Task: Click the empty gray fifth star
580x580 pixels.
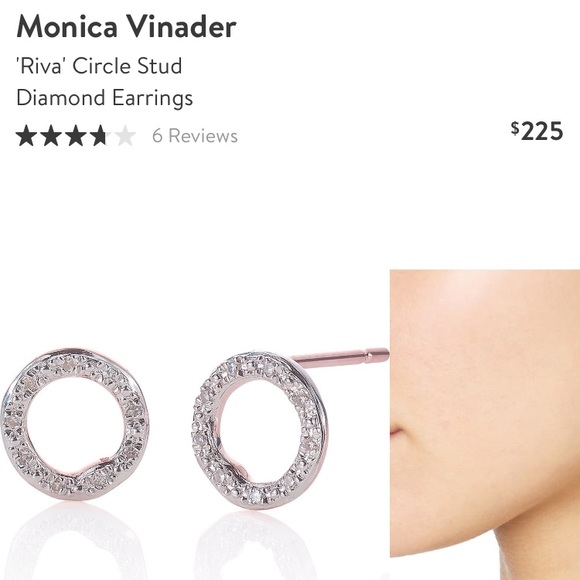Action: point(125,135)
